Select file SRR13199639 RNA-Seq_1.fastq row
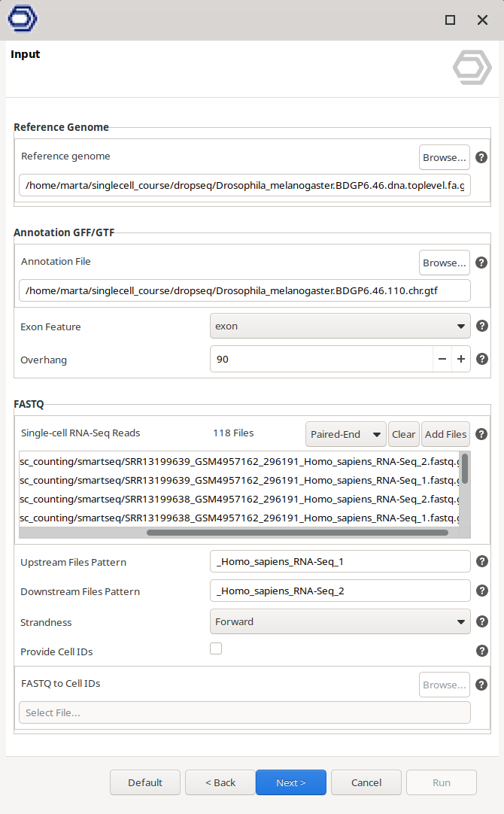 [239, 480]
